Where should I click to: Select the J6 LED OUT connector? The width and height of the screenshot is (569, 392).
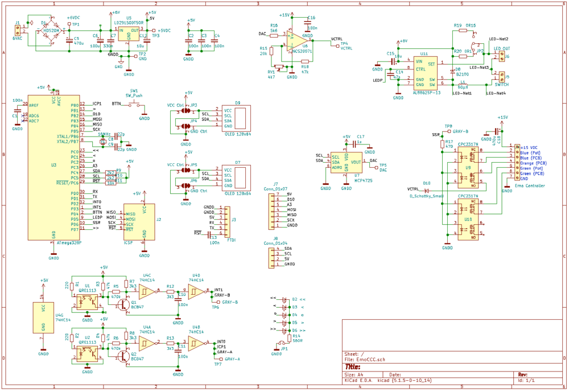point(501,56)
